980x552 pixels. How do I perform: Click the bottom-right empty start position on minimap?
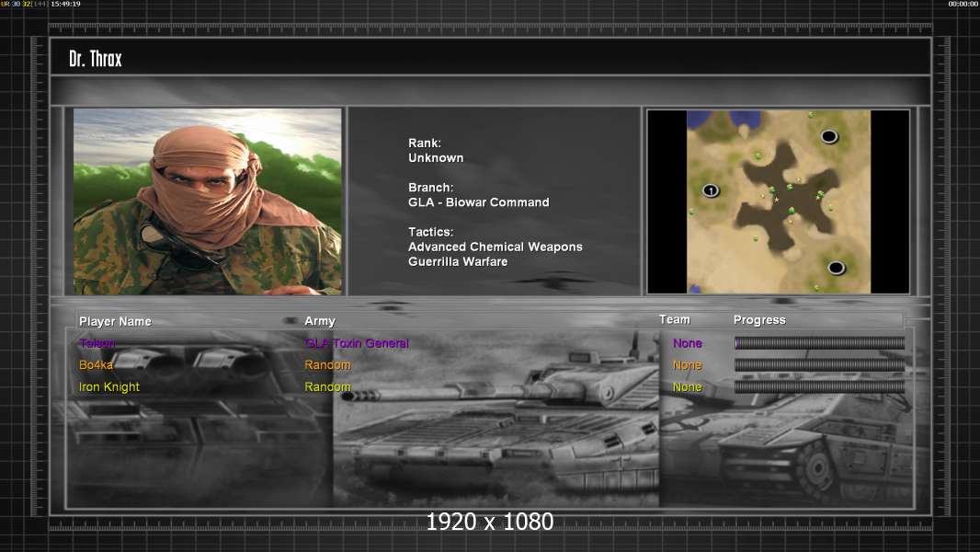(837, 268)
